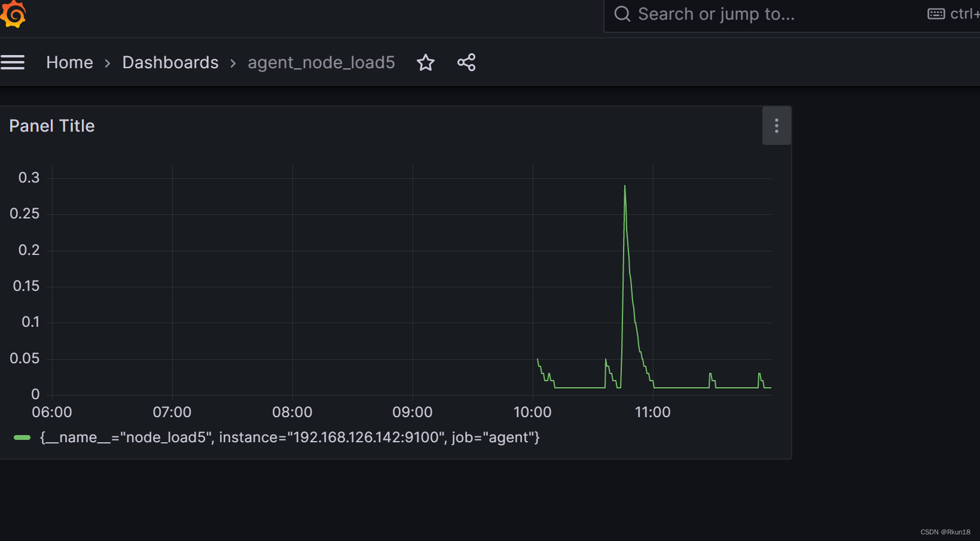Viewport: 980px width, 541px height.
Task: Click the 0.15 y-axis label
Action: tap(26, 286)
